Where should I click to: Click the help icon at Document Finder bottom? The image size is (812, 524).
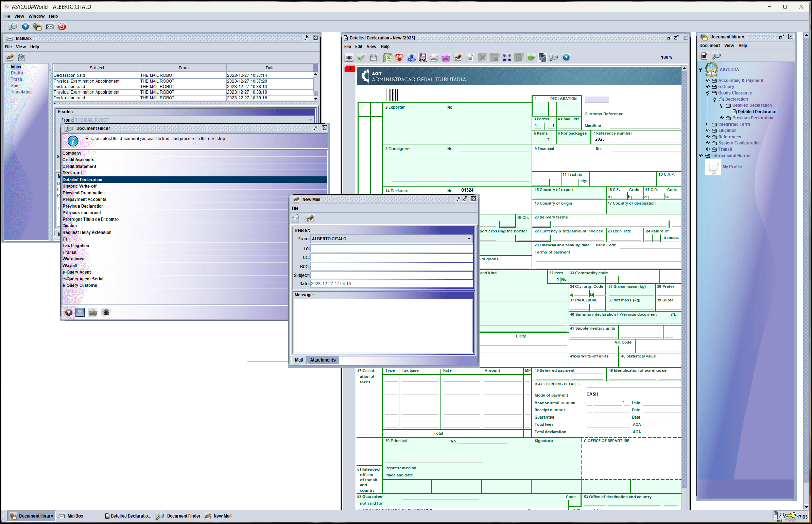(69, 312)
